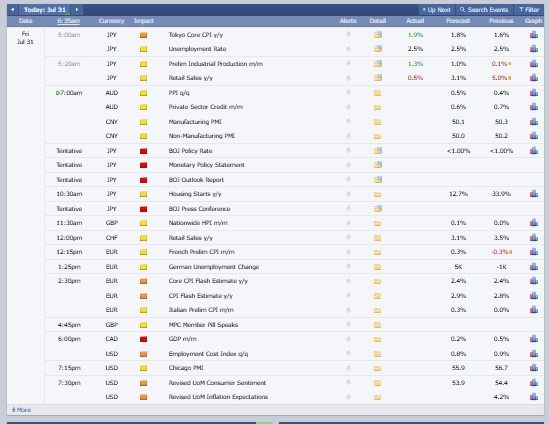
Task: Select the Non-Manufacturing PMI event
Action: 202,135
